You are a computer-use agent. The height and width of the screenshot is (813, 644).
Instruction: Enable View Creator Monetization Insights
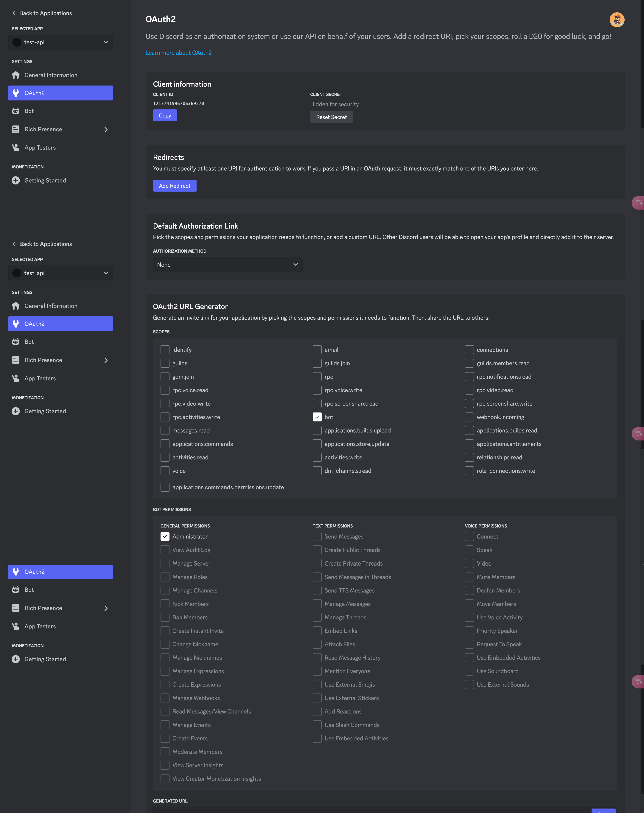pos(165,779)
